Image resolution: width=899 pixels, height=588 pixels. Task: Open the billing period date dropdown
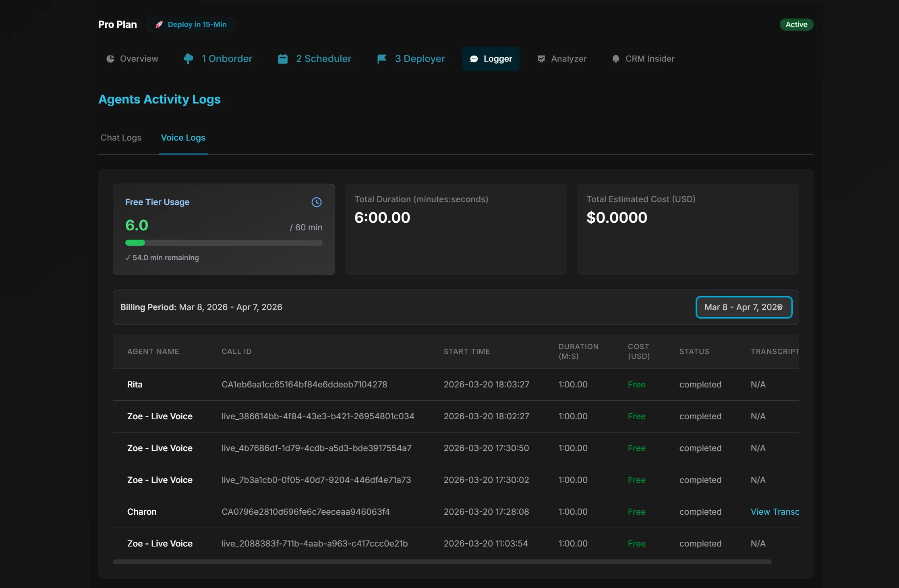(744, 307)
